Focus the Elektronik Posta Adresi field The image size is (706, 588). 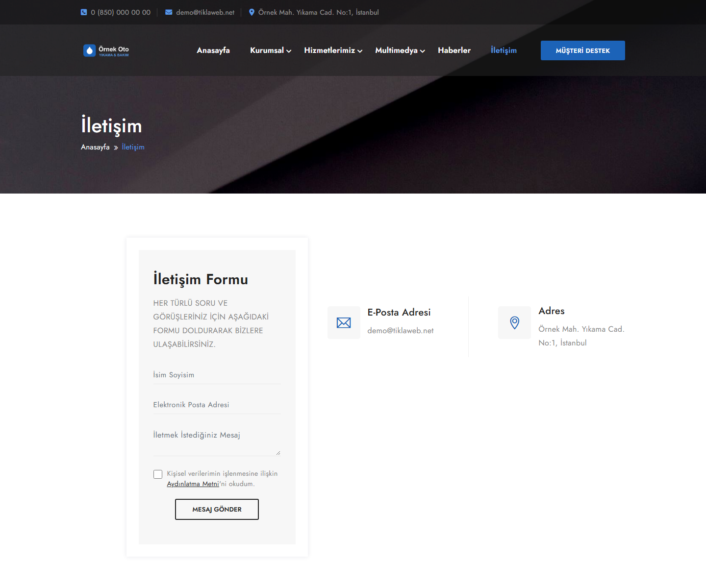[217, 405]
